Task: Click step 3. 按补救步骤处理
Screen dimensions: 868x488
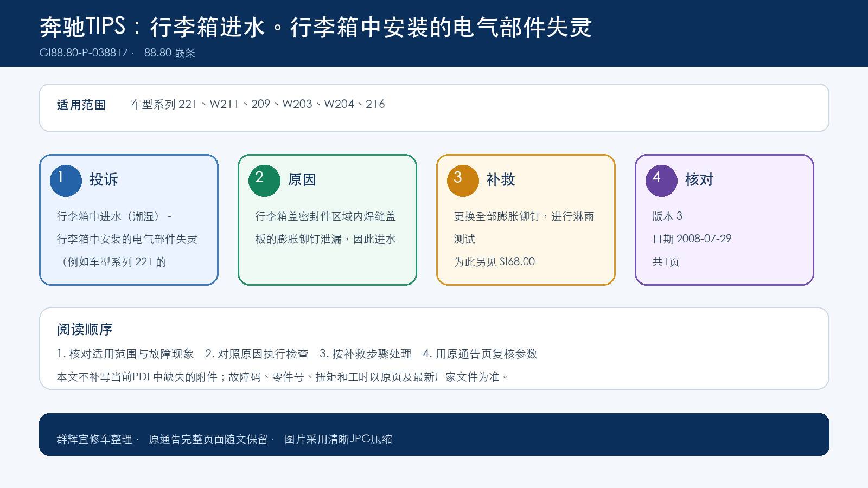Action: 366,354
